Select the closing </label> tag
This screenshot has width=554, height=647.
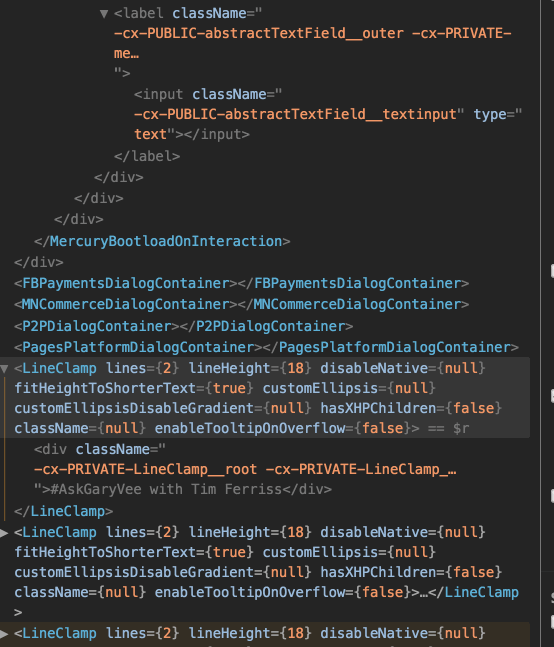click(x=147, y=156)
